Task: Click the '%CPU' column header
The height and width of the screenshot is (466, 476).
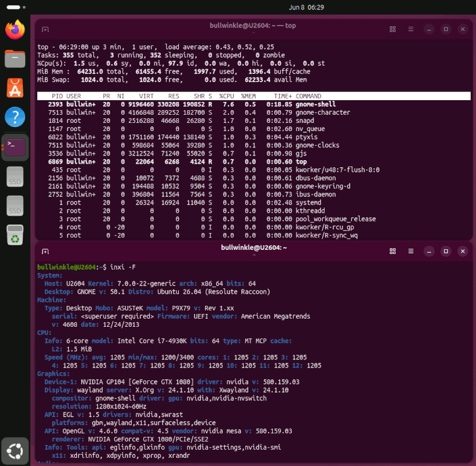Action: pos(227,96)
